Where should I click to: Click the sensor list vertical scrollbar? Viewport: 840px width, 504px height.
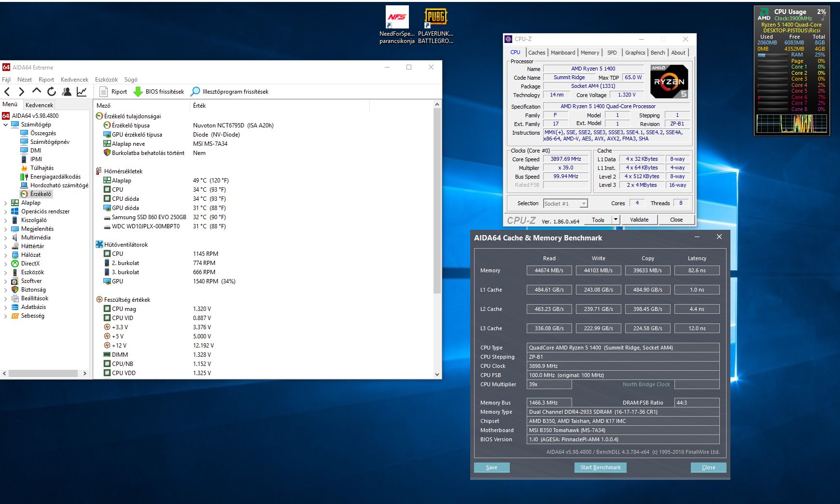coord(437,201)
